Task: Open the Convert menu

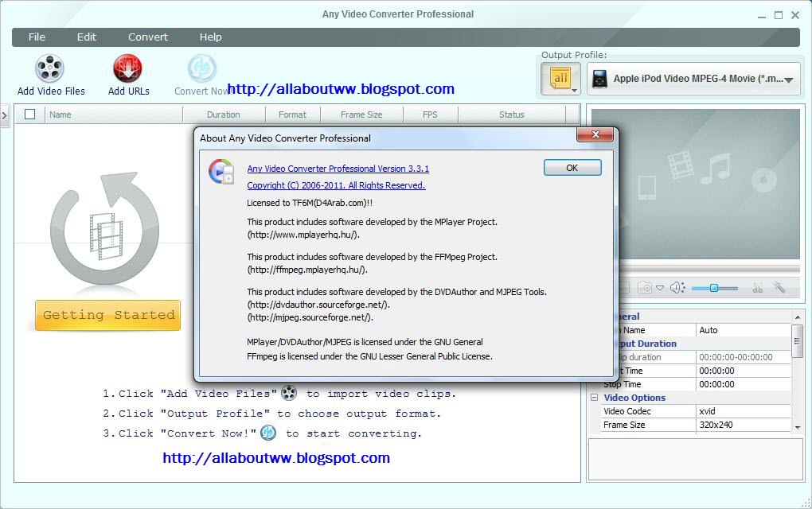Action: 148,37
